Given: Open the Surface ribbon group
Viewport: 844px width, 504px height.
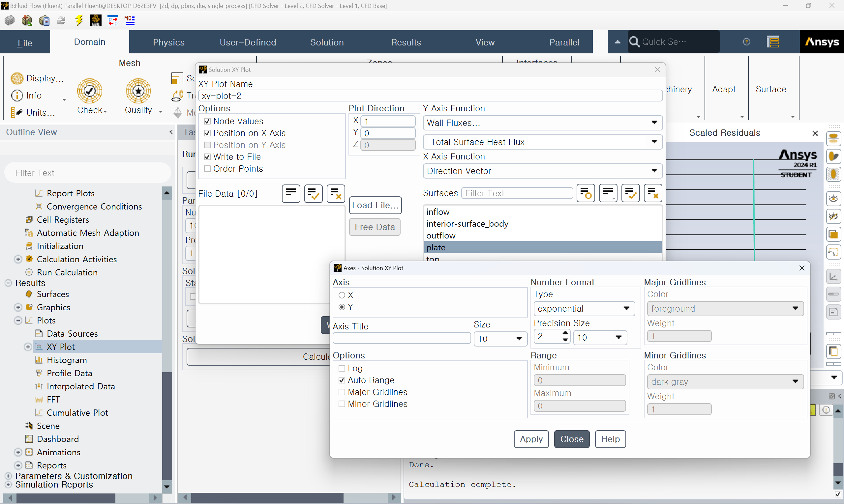Looking at the screenshot, I should [x=771, y=89].
